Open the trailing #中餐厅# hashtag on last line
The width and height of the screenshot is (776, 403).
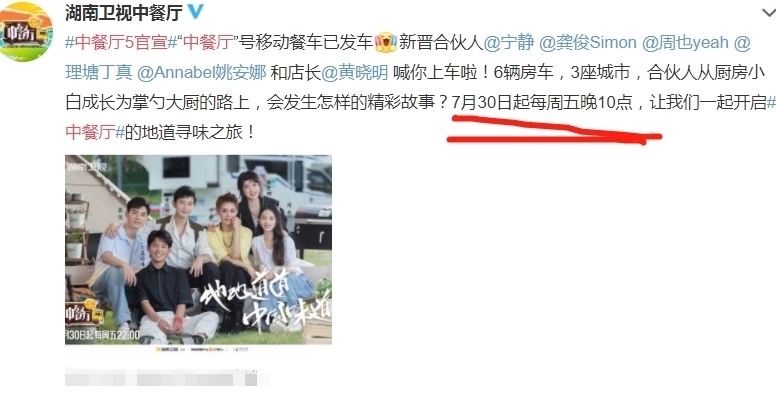(95, 132)
